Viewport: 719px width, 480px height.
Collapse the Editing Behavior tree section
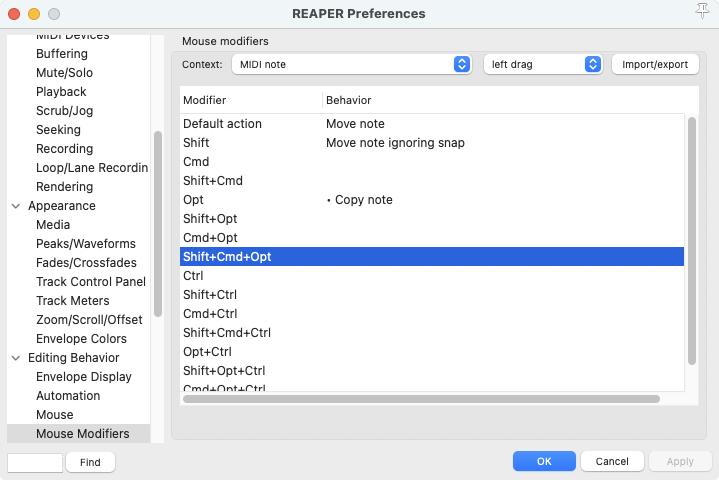(16, 358)
